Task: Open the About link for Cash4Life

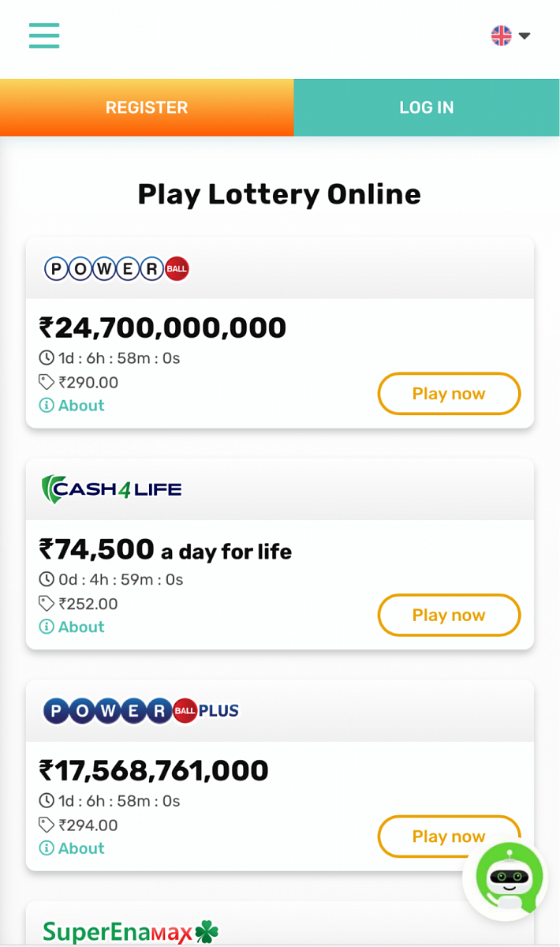Action: 81,627
